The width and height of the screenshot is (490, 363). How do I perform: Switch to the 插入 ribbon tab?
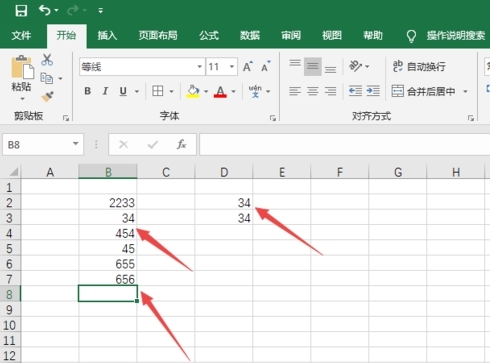[107, 35]
